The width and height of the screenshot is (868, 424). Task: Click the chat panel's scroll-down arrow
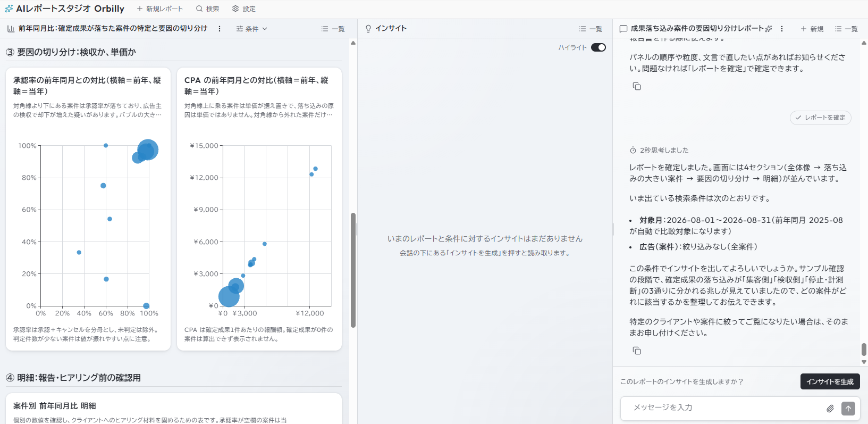[864, 362]
